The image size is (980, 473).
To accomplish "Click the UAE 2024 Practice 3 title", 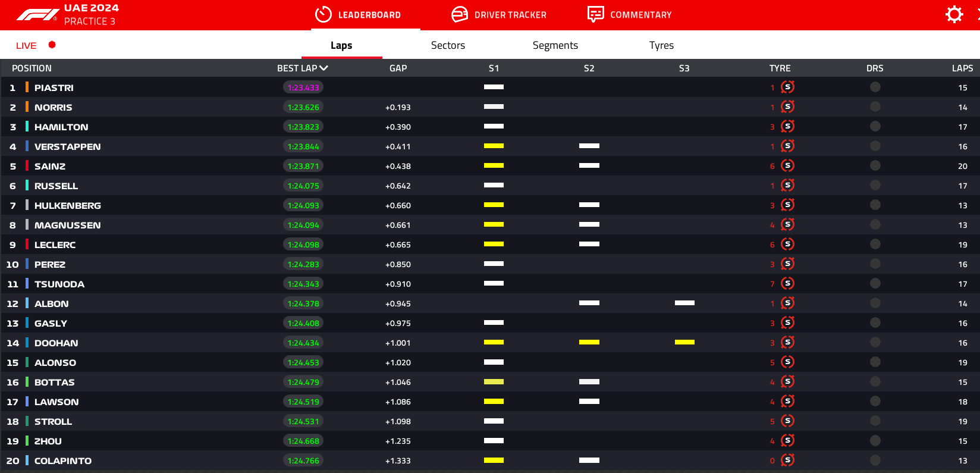I will (91, 14).
